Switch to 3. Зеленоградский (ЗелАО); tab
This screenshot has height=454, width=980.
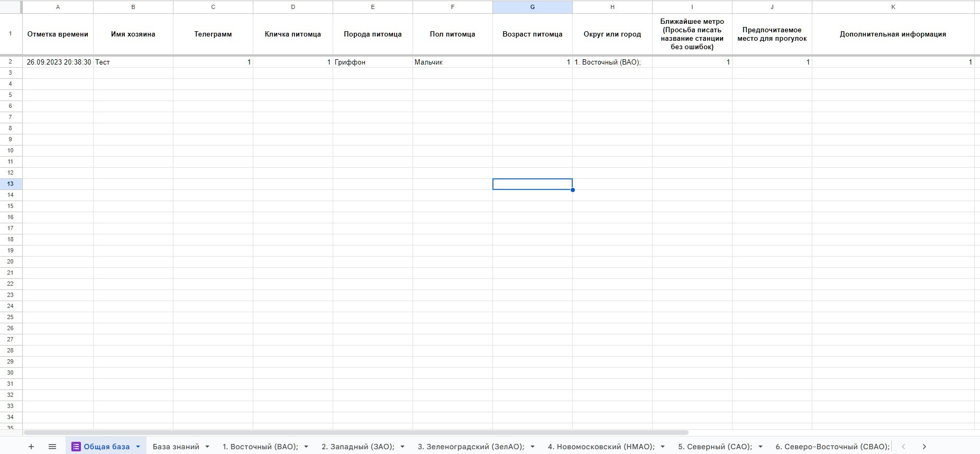[471, 447]
